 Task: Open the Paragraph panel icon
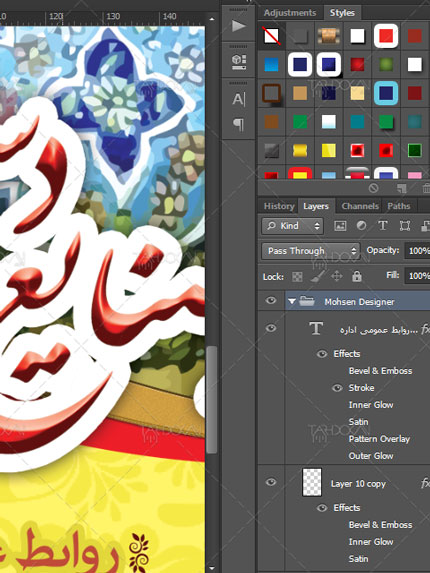point(238,124)
